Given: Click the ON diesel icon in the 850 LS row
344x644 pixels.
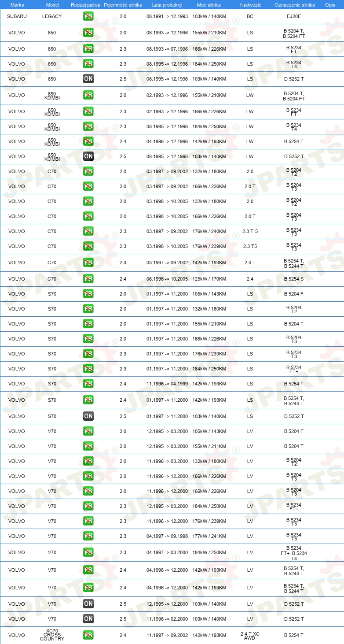Looking at the screenshot, I should 88,79.
